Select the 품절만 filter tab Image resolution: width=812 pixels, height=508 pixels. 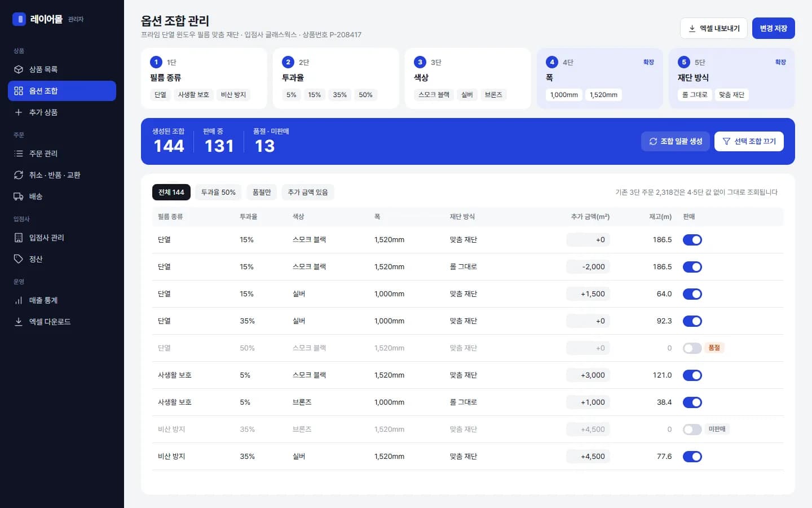262,192
